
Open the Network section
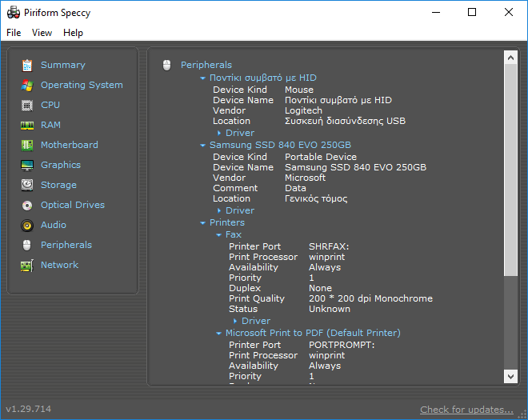click(x=60, y=265)
